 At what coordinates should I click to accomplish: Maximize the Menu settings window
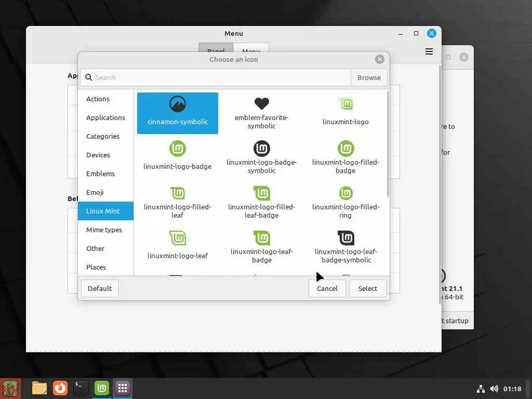point(416,33)
